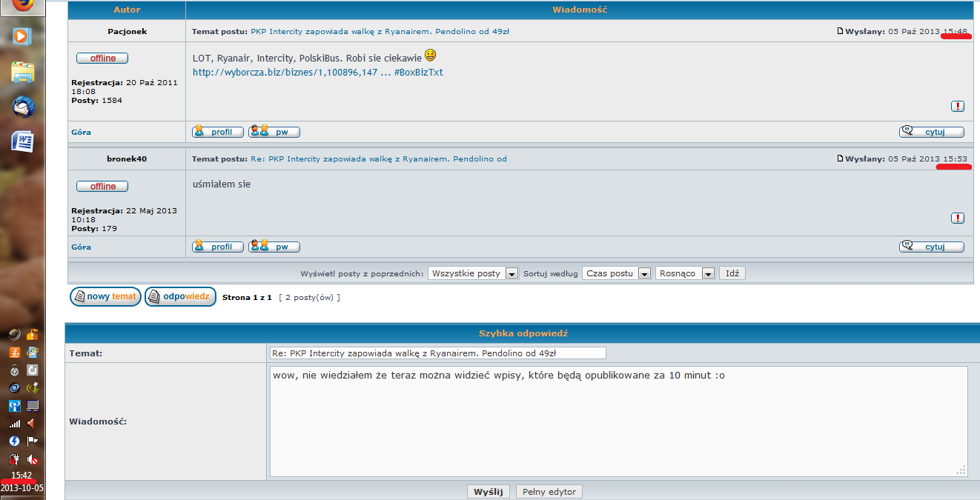Viewport: 980px width, 500px height.
Task: Open Action Center flag icon
Action: tap(32, 441)
